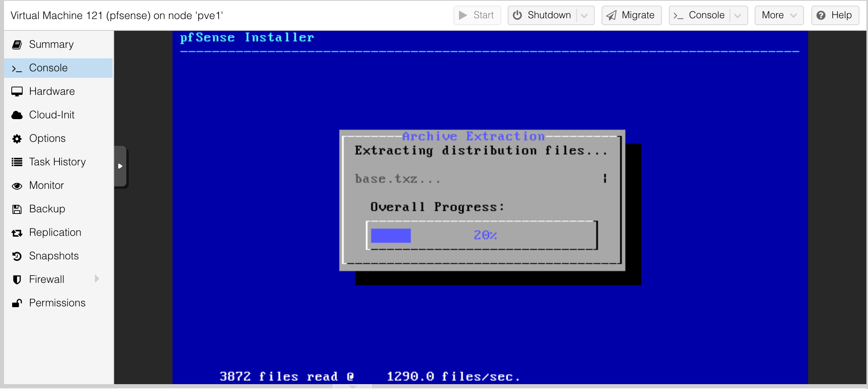The image size is (868, 389).
Task: Click the Hardware monitor icon
Action: click(17, 92)
